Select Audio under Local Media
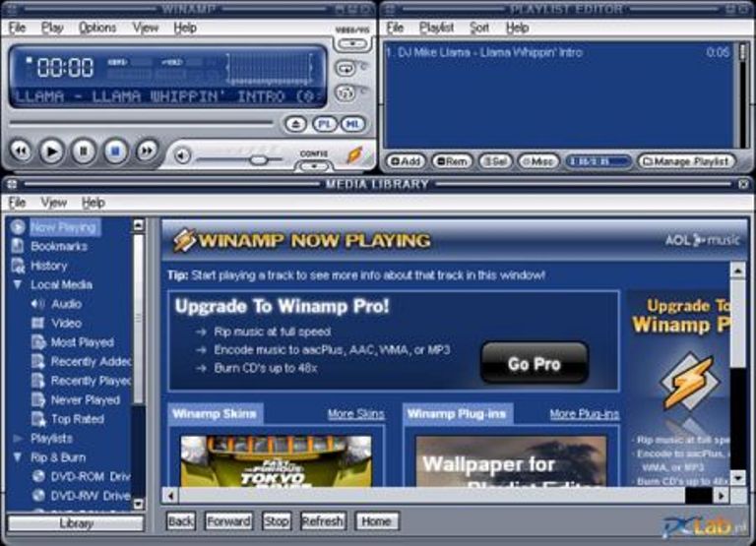Screen dimensions: 756x546 click(67, 304)
